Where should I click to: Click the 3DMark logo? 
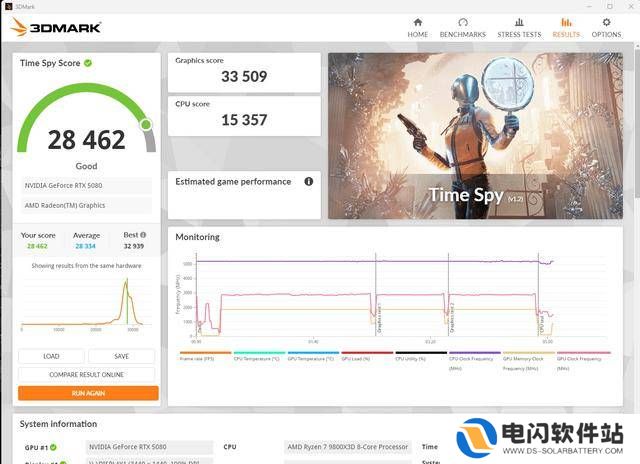coord(55,27)
